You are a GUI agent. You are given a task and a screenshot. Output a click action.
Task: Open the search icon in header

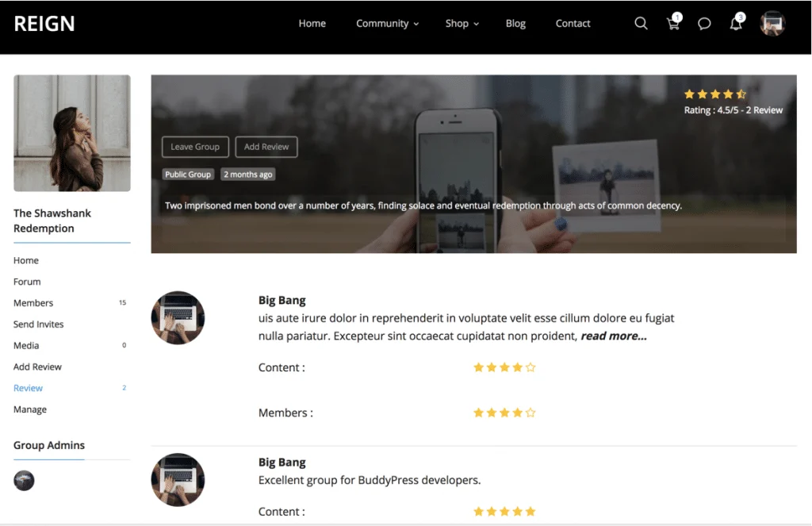coord(641,23)
